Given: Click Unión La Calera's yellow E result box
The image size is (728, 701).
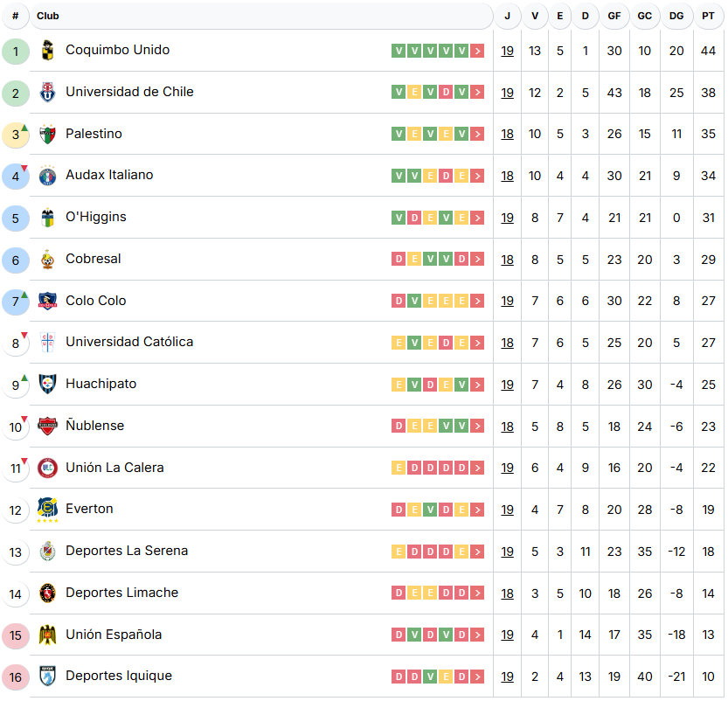Looking at the screenshot, I should pyautogui.click(x=399, y=468).
